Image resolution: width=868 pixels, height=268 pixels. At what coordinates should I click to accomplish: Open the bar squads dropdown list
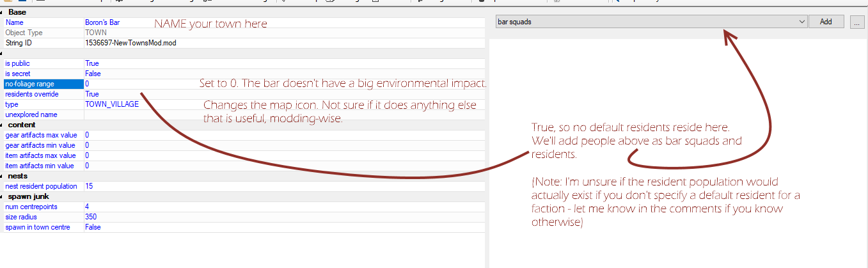(x=802, y=22)
